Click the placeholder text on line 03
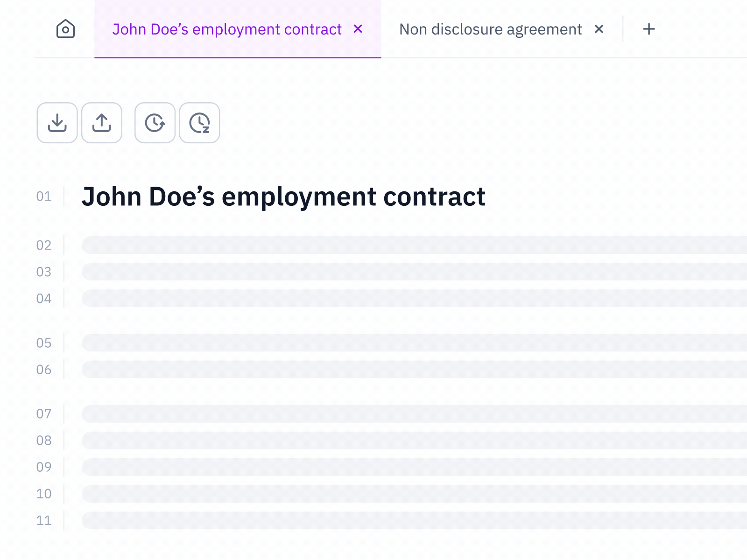The height and width of the screenshot is (560, 747). (x=411, y=272)
